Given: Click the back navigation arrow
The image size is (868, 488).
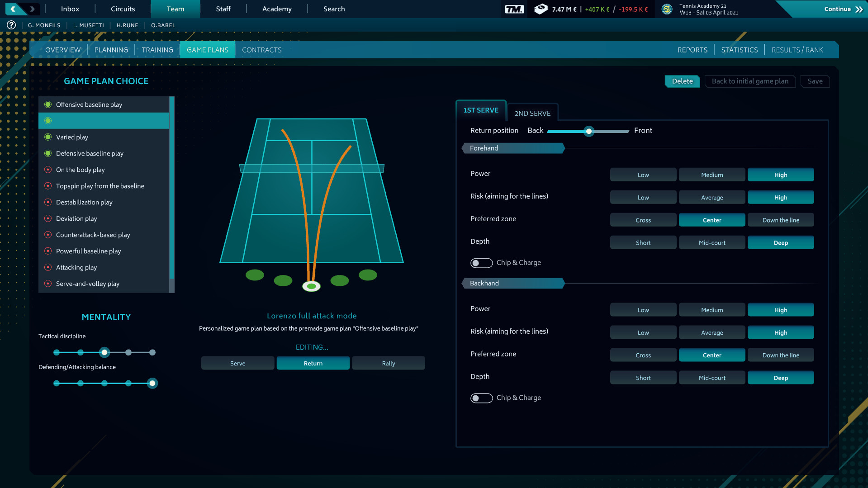Looking at the screenshot, I should 11,8.
